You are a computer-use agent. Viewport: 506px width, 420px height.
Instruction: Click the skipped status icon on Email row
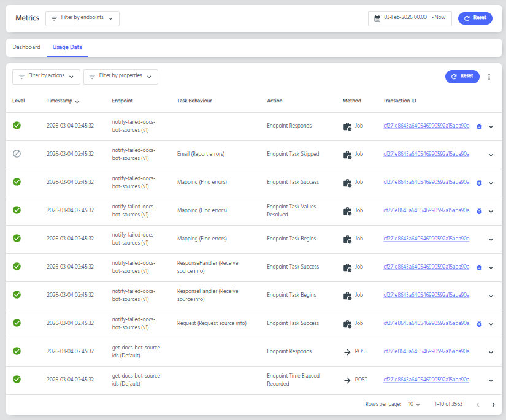[17, 154]
